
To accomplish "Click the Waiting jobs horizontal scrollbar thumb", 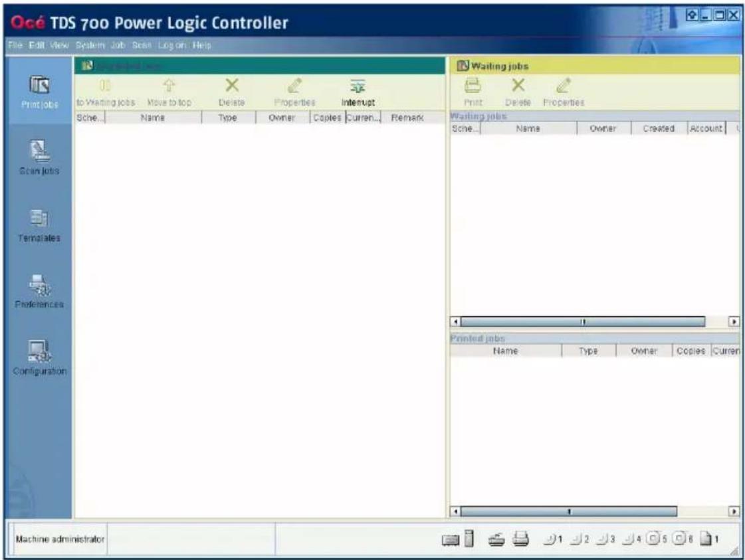I will click(x=583, y=322).
